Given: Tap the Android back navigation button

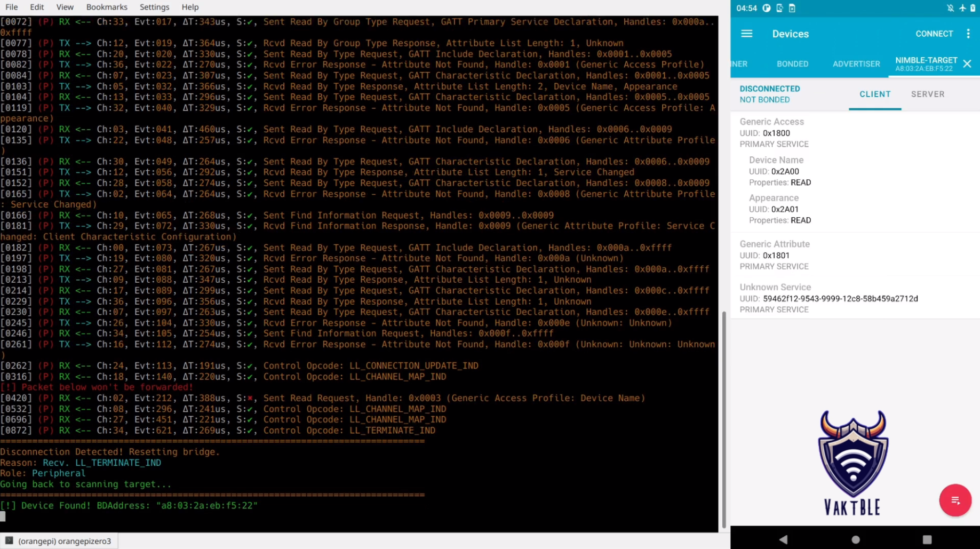Looking at the screenshot, I should pos(783,539).
